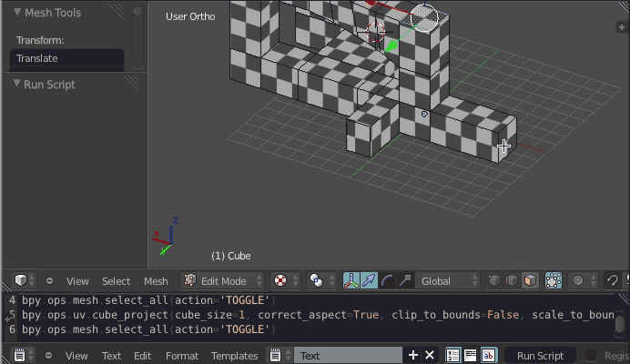Screen dimensions: 630x364
Task: Toggle the 3D manipulator axes widget
Action: pos(351,281)
